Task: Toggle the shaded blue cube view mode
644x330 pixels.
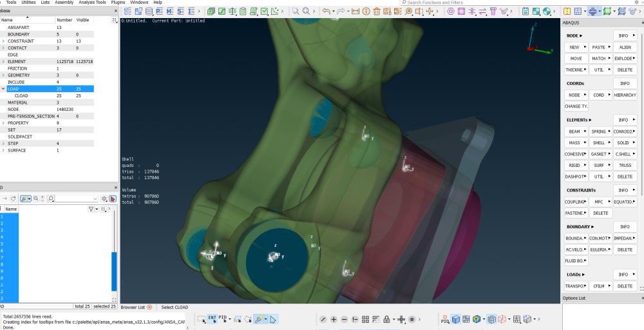Action: [455, 320]
